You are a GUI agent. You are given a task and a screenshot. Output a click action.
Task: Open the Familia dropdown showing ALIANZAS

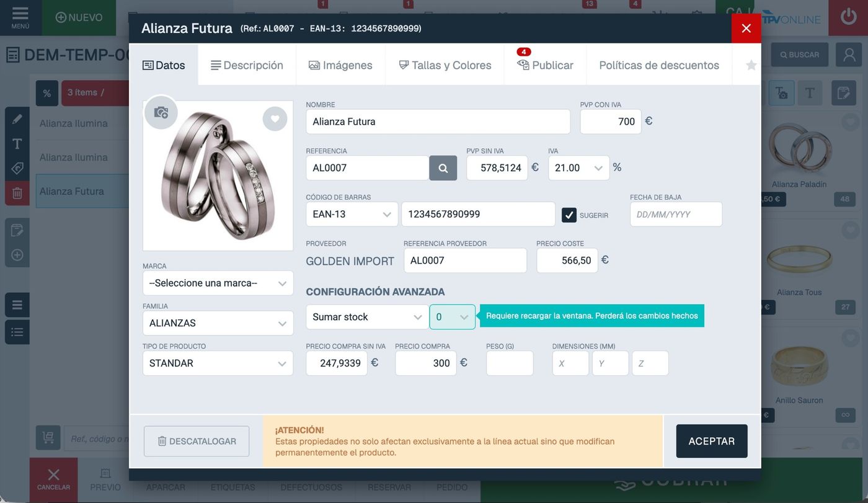point(218,323)
